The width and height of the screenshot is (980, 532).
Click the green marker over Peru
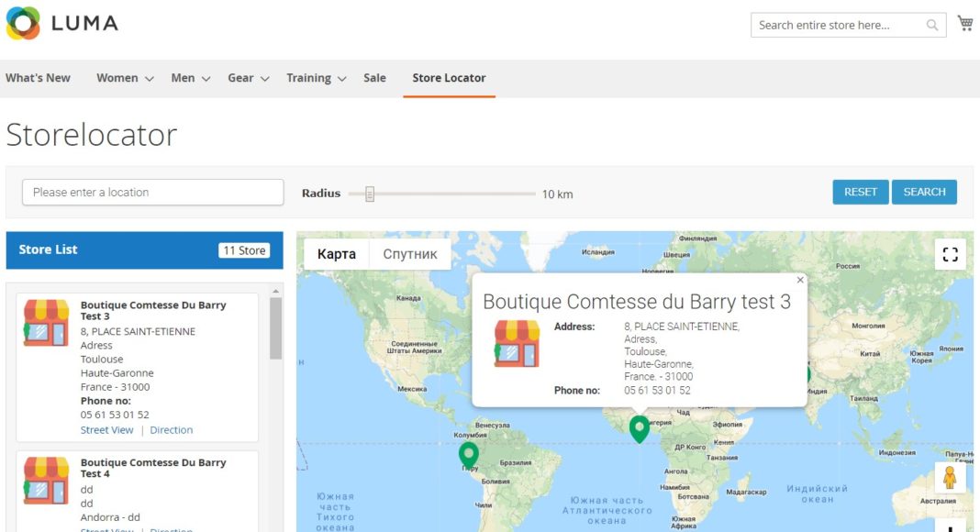pyautogui.click(x=469, y=455)
